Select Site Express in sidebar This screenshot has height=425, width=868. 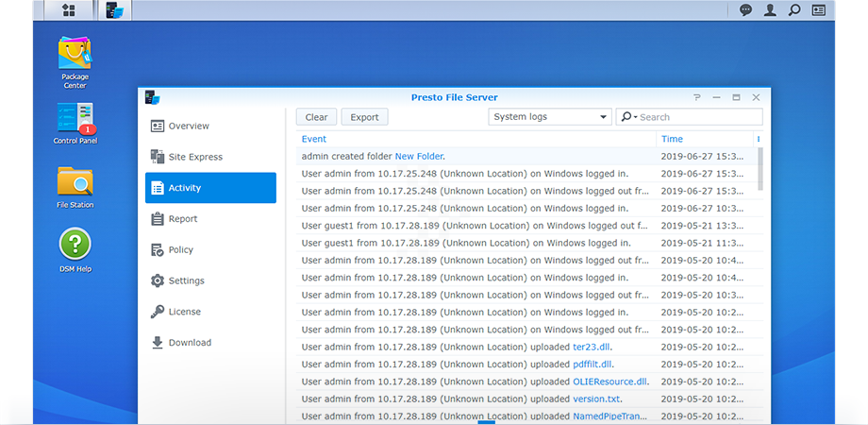click(x=195, y=157)
